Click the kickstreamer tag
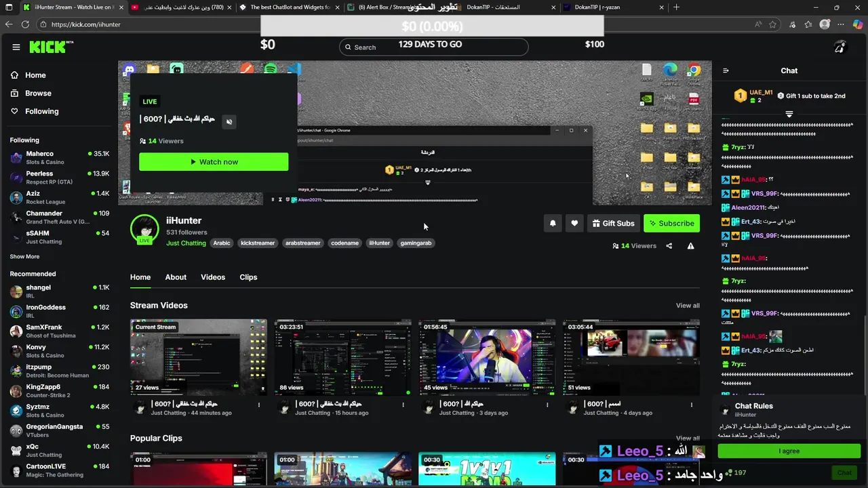The image size is (868, 488). 258,243
